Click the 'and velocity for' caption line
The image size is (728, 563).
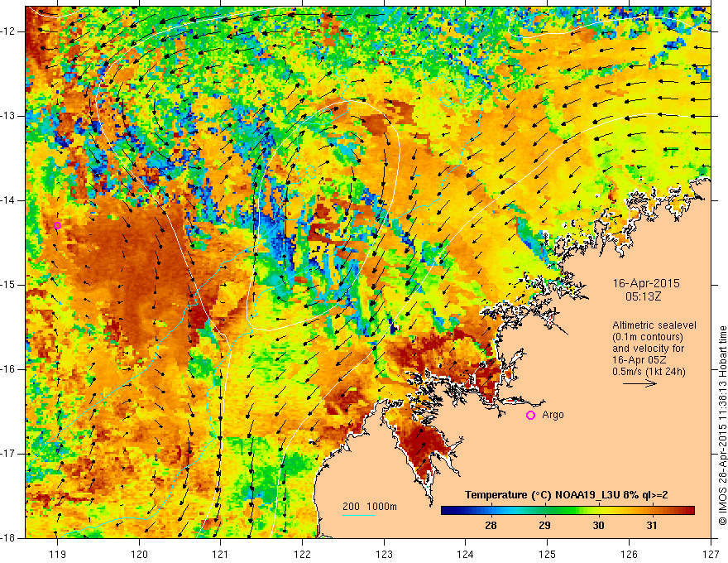pos(648,349)
